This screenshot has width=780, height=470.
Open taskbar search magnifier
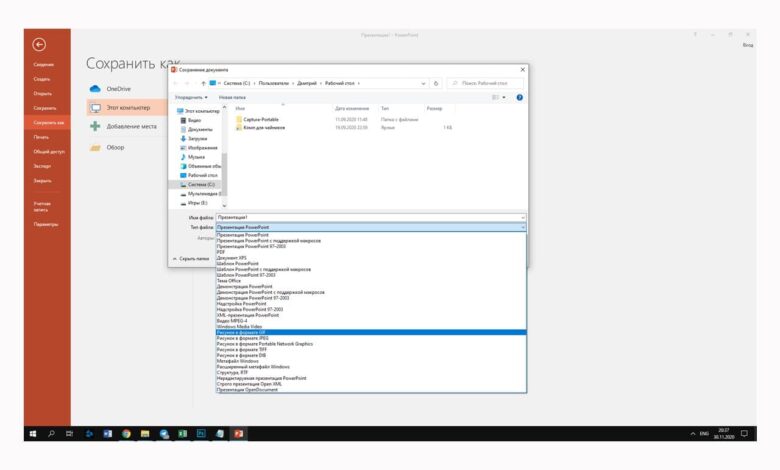[51, 434]
